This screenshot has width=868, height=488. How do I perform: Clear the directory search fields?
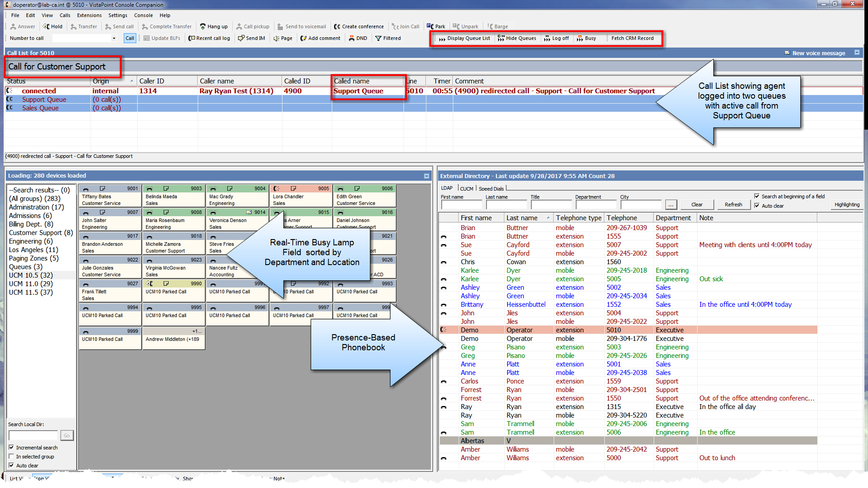697,205
